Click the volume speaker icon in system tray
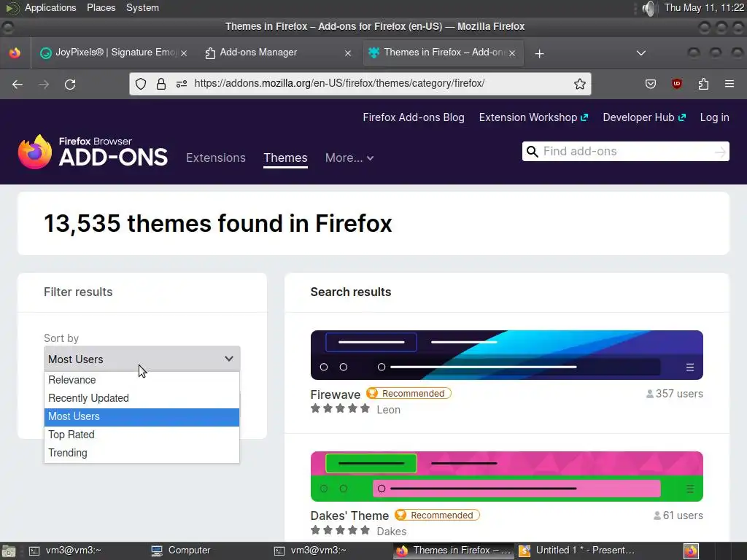747x560 pixels. (x=649, y=8)
